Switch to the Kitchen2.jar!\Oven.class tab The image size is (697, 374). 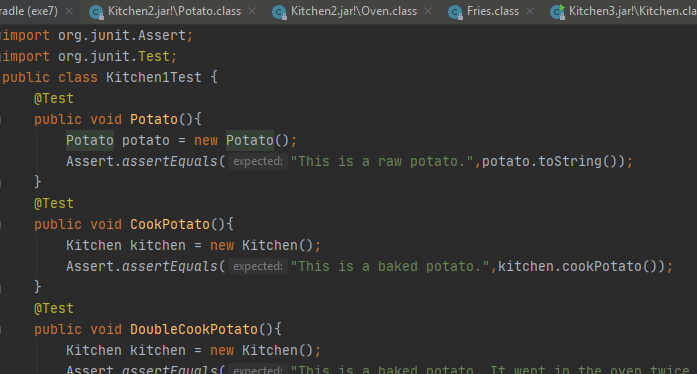354,11
